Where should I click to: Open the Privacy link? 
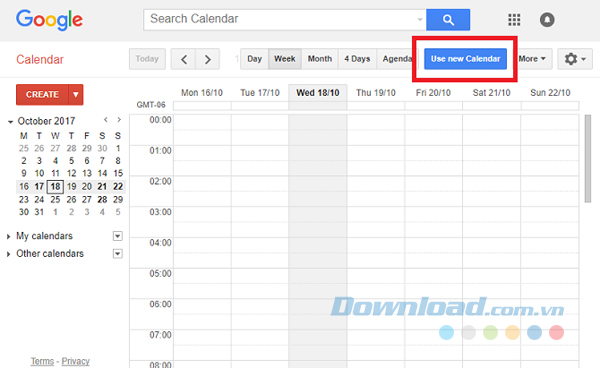pos(75,361)
